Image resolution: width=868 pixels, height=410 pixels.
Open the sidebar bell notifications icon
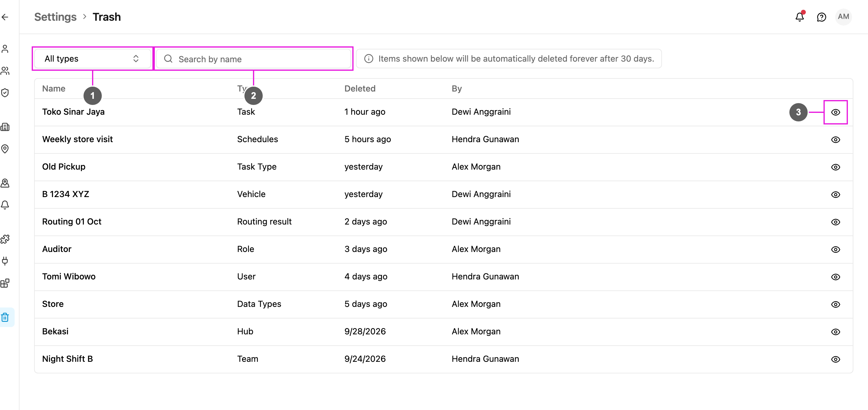[x=5, y=205]
